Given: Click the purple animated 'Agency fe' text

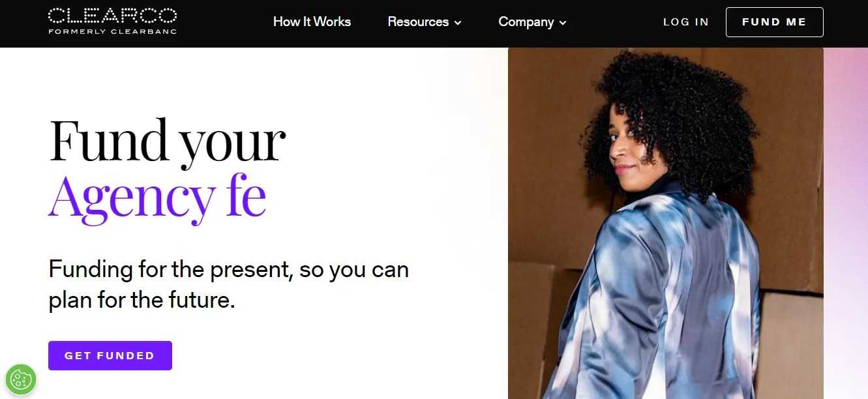Looking at the screenshot, I should click(157, 196).
